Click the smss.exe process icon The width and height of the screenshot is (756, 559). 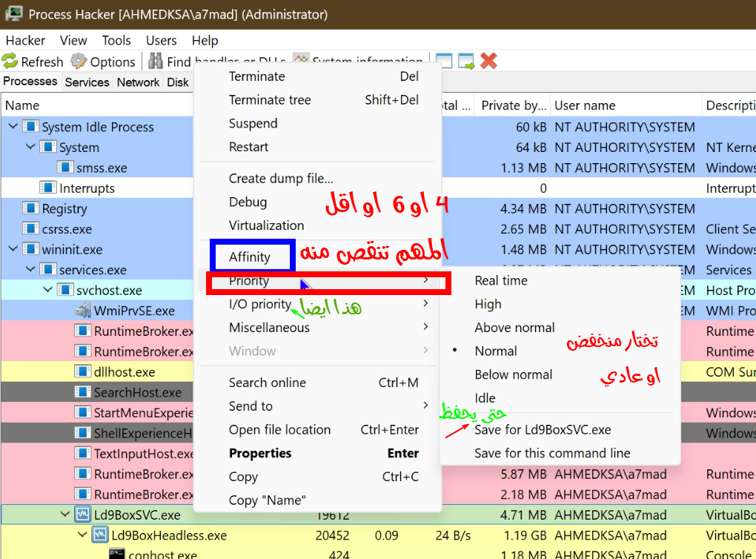tap(65, 168)
